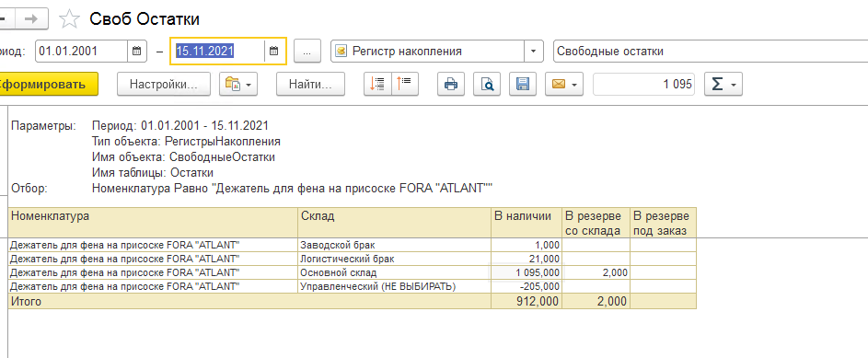Image resolution: width=868 pixels, height=358 pixels.
Task: Open print preview with magnifier icon
Action: (487, 84)
